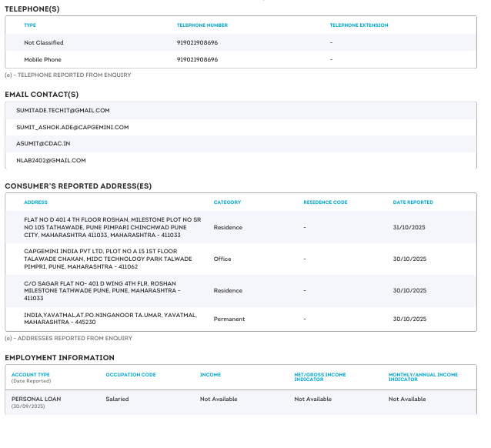
Task: Select the Not Classified telephone row number
Action: 197,42
